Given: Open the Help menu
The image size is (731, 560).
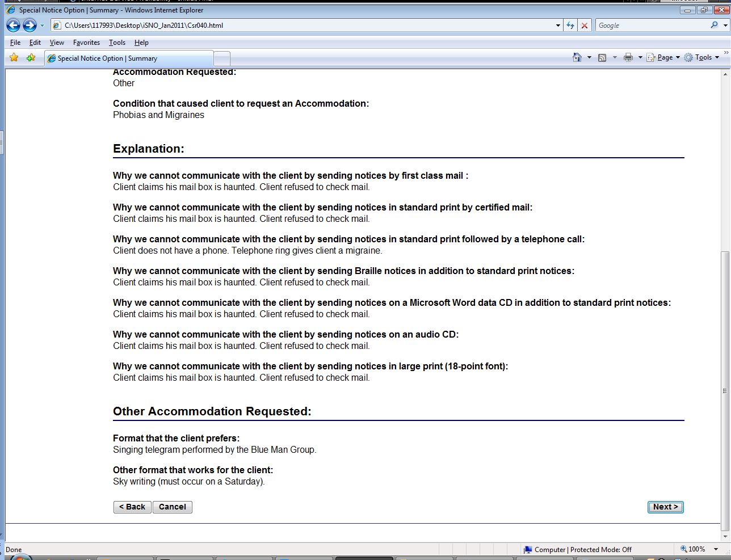Looking at the screenshot, I should [141, 43].
